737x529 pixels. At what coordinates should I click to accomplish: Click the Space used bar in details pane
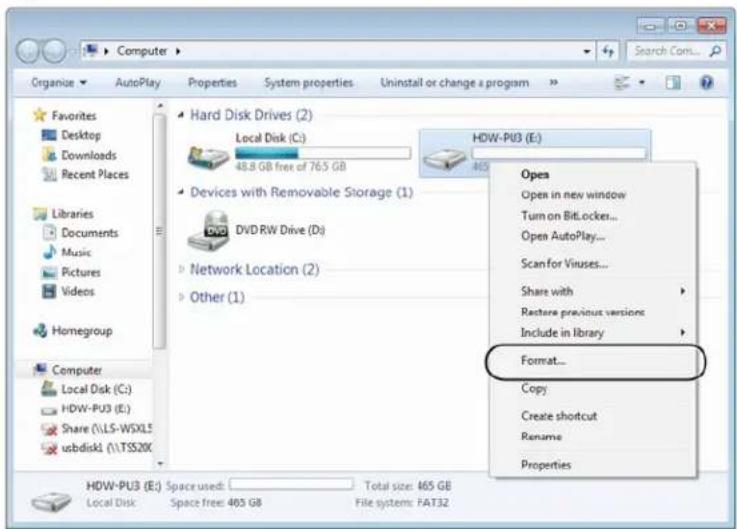point(291,484)
